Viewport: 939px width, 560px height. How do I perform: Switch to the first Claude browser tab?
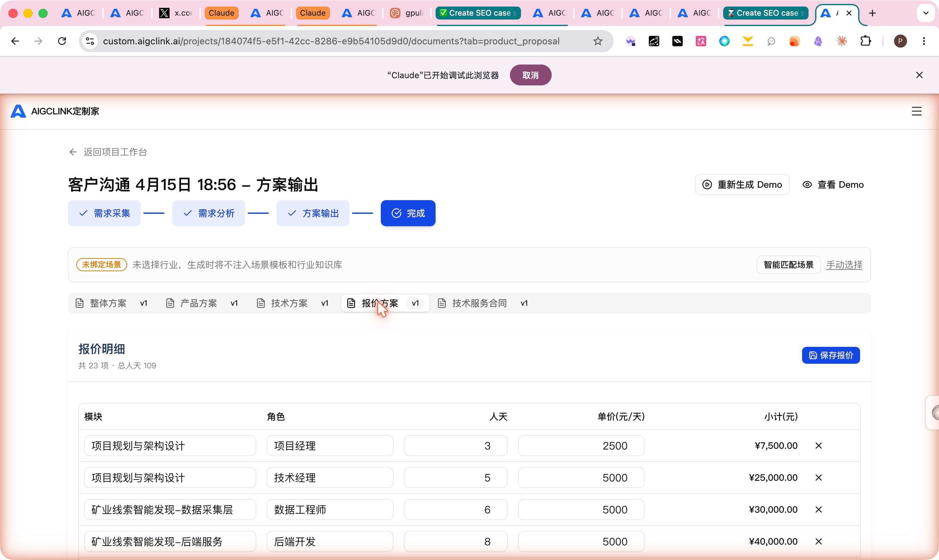[x=221, y=13]
